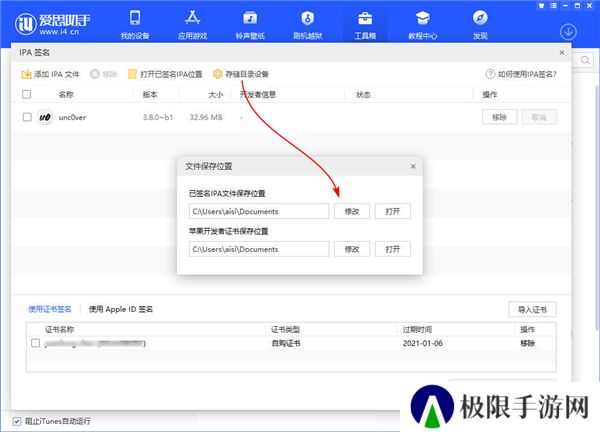The width and height of the screenshot is (600, 432).
Task: Click 修改 for signed IPA save location
Action: point(352,211)
